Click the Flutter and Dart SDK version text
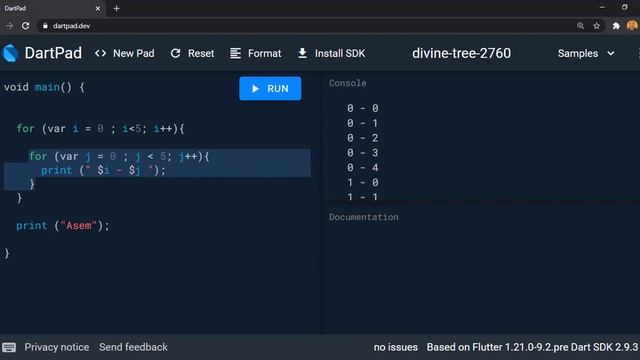The image size is (640, 360). coord(532,347)
